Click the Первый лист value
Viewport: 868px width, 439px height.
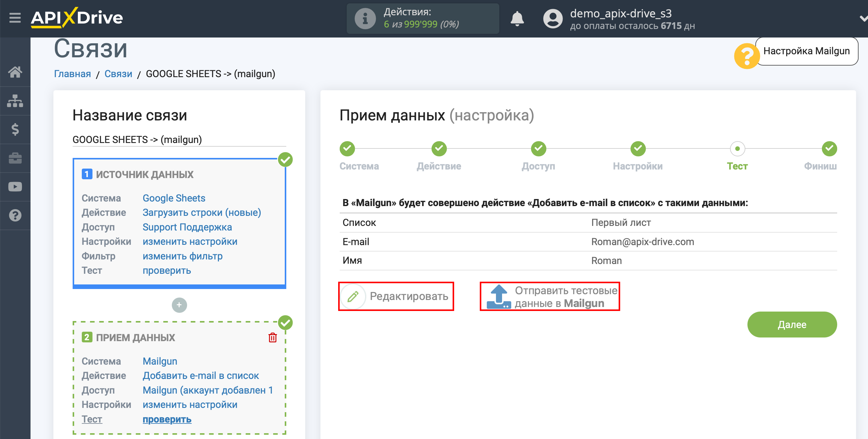(621, 223)
